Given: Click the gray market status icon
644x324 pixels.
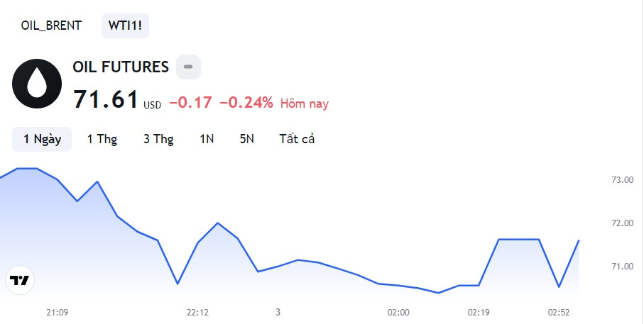Looking at the screenshot, I should point(189,67).
